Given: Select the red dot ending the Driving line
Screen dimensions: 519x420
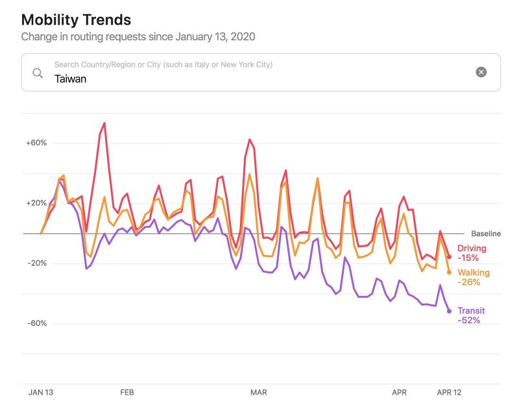Looking at the screenshot, I should 448,256.
